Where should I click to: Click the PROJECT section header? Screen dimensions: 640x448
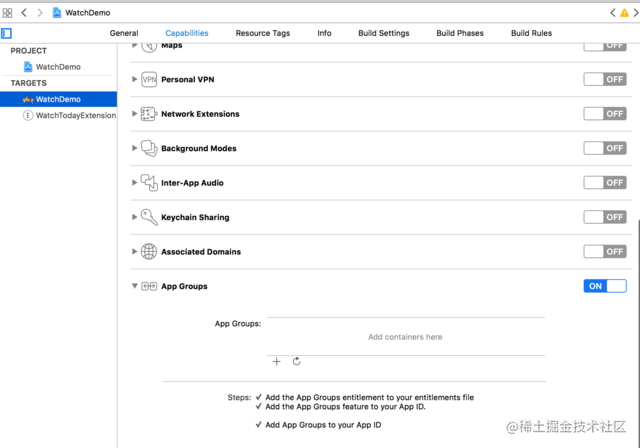(29, 51)
